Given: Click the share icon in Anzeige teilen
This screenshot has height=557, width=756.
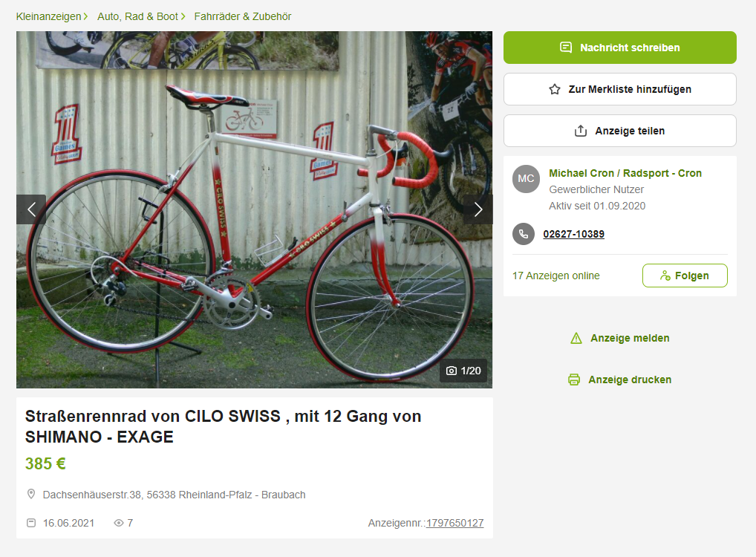Looking at the screenshot, I should coord(581,131).
